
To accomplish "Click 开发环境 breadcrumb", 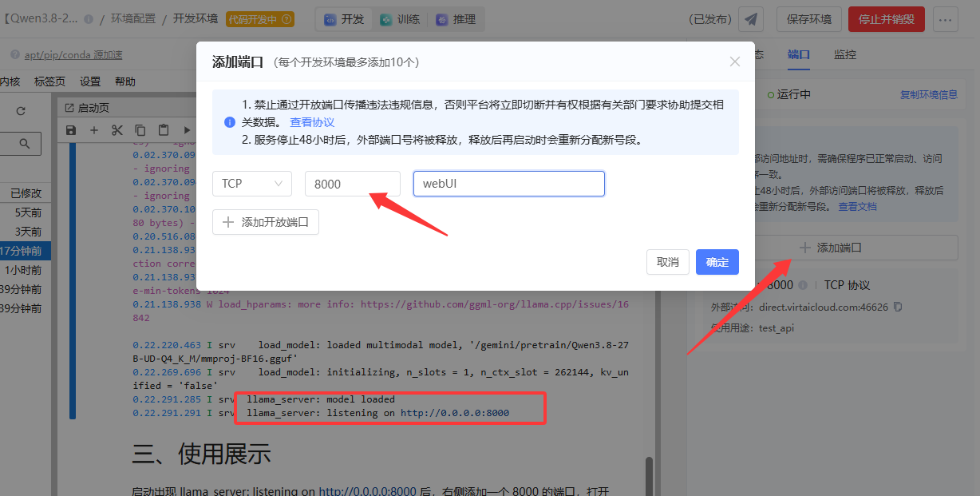I will [196, 19].
